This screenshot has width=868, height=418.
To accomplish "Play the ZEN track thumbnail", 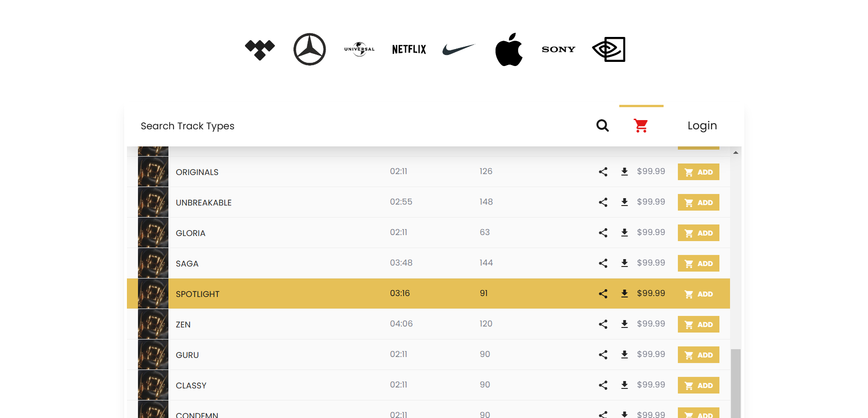I will click(x=153, y=324).
